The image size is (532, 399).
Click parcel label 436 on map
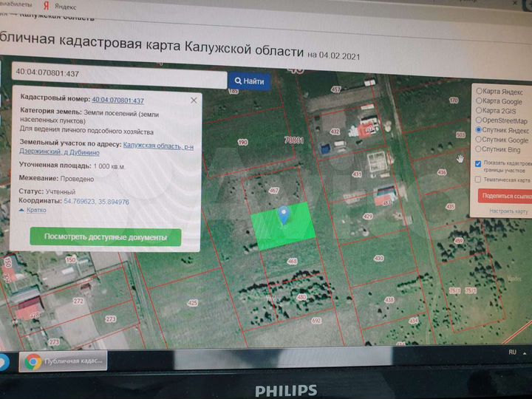point(442,172)
